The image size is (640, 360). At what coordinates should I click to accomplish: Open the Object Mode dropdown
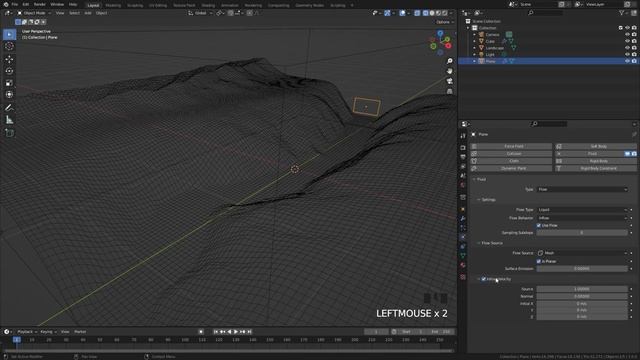coord(34,13)
